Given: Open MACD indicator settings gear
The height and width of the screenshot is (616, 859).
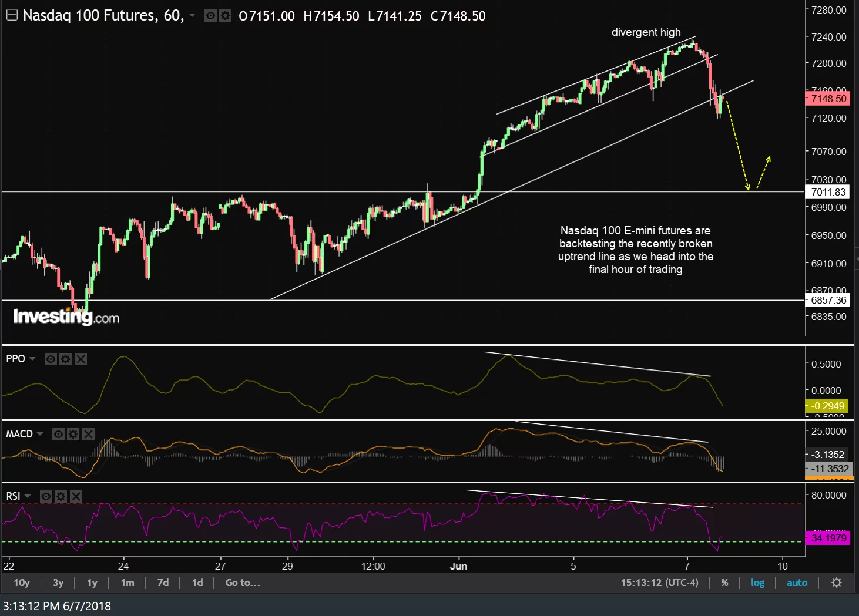Looking at the screenshot, I should [x=73, y=434].
